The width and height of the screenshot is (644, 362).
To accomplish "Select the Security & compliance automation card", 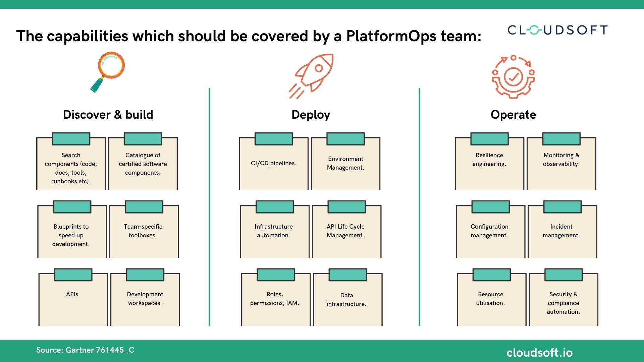I will click(x=563, y=297).
